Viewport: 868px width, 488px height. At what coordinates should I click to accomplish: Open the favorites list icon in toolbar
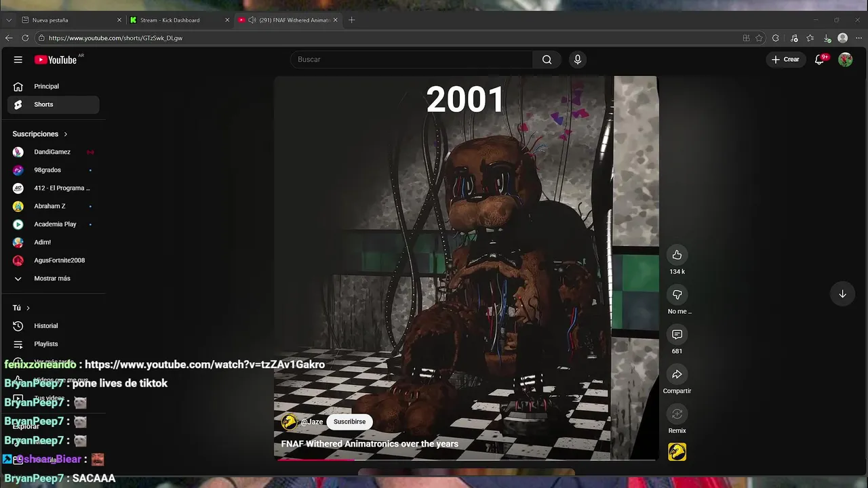click(x=810, y=38)
